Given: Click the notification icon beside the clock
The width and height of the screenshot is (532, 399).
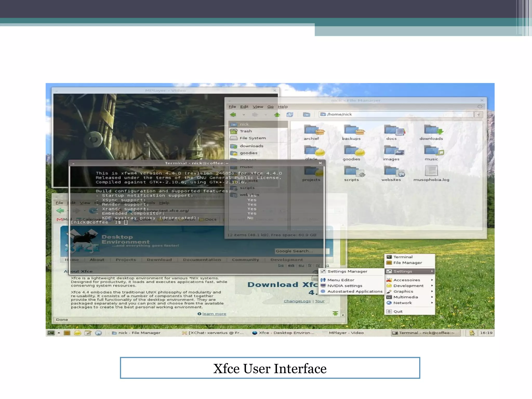Looking at the screenshot, I should (472, 333).
